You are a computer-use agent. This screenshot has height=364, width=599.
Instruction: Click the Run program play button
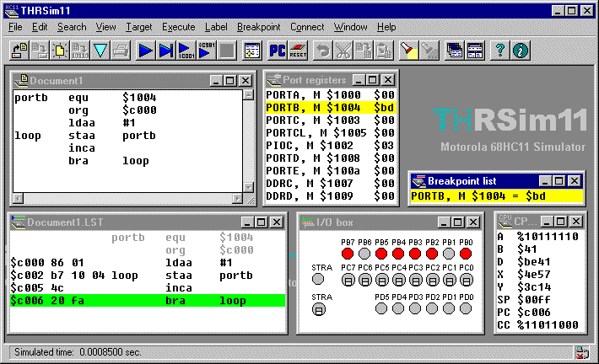[145, 51]
